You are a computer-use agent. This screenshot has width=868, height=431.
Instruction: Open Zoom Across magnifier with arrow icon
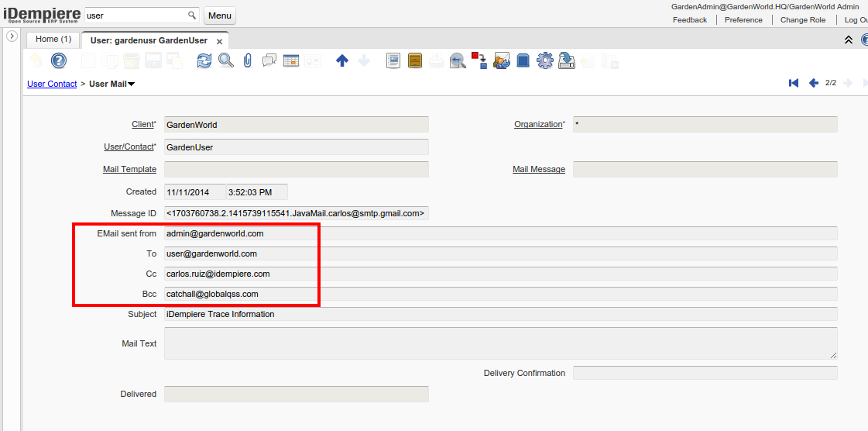pos(458,60)
